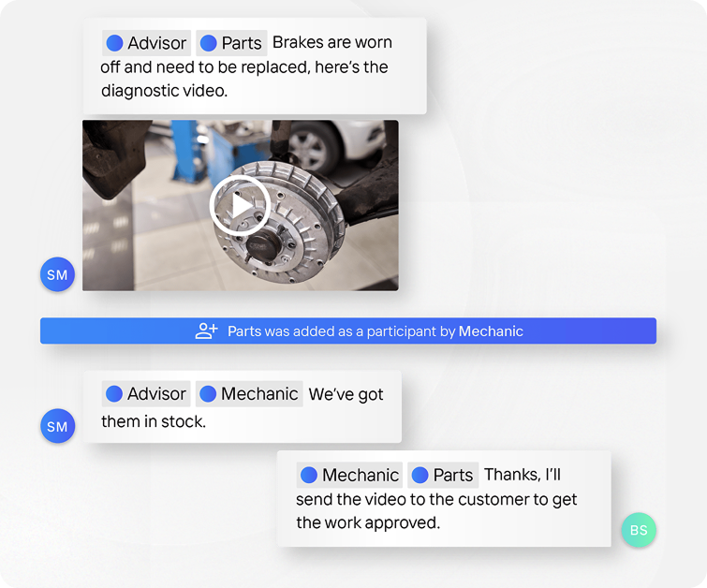Click the SM avatar beside the video
Image resolution: width=707 pixels, height=588 pixels.
pos(57,274)
